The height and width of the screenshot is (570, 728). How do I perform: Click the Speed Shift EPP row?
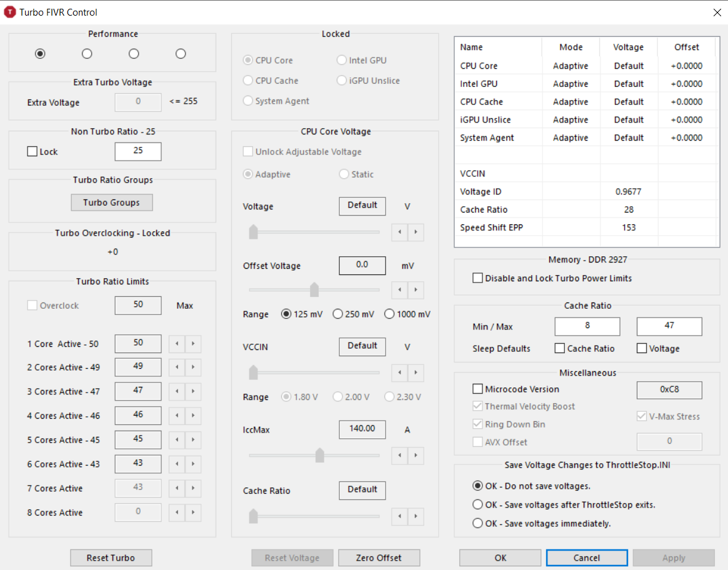(x=587, y=227)
